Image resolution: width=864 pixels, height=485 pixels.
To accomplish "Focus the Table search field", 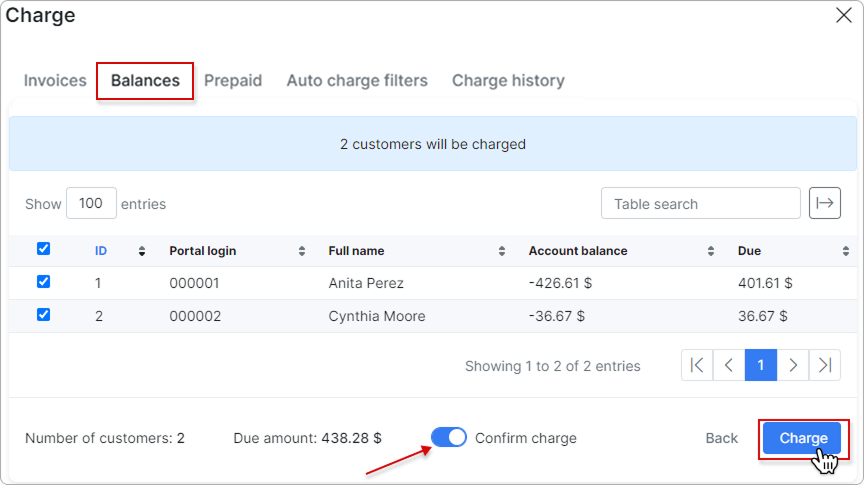I will 700,203.
